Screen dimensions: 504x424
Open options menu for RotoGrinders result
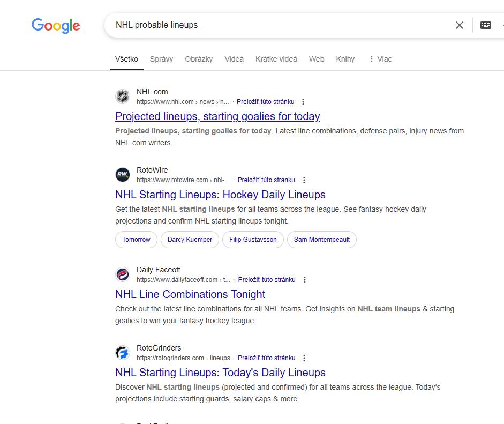click(x=304, y=358)
